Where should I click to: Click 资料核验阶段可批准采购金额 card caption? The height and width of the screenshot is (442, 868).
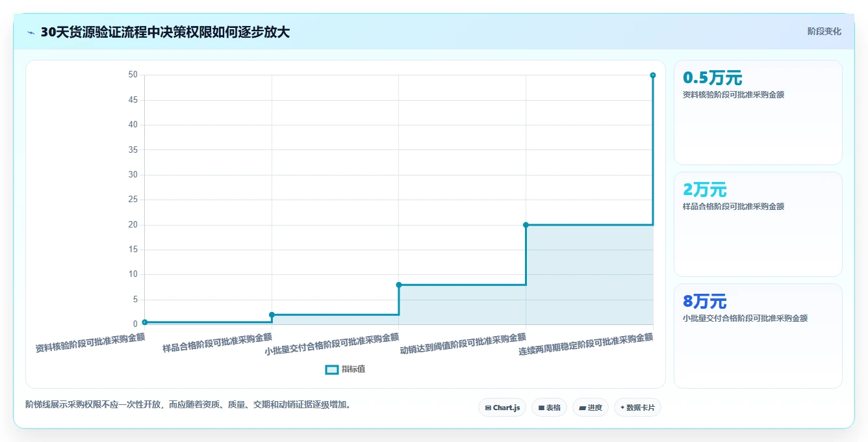[x=734, y=95]
